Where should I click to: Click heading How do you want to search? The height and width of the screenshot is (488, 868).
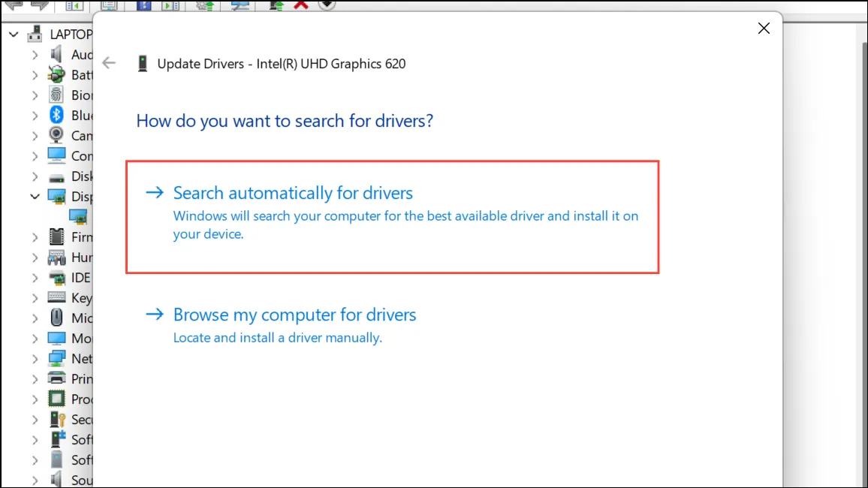285,121
